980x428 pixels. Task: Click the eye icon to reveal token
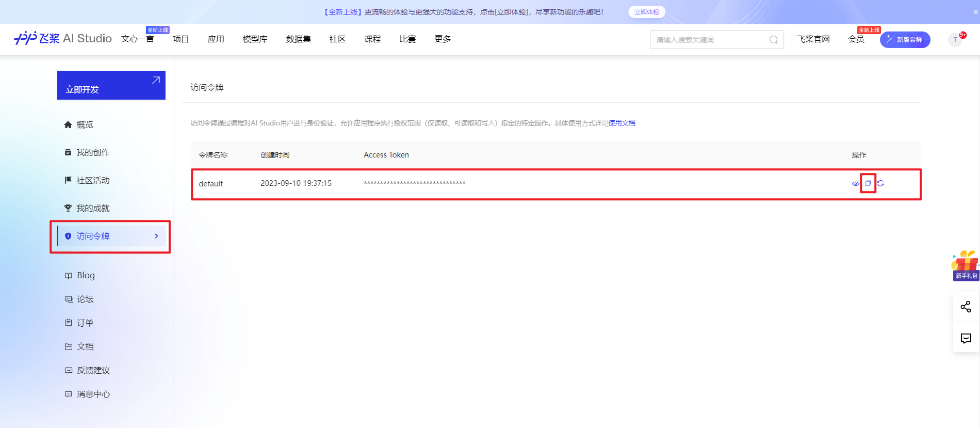click(856, 184)
